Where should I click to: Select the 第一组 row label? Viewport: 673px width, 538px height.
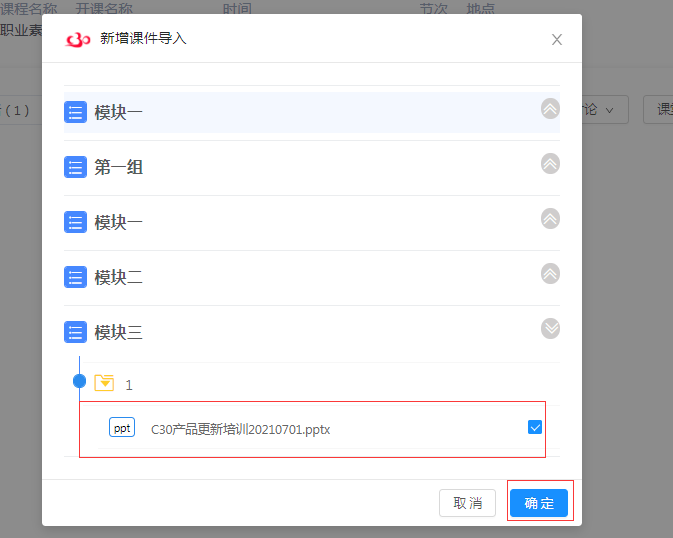coord(118,167)
